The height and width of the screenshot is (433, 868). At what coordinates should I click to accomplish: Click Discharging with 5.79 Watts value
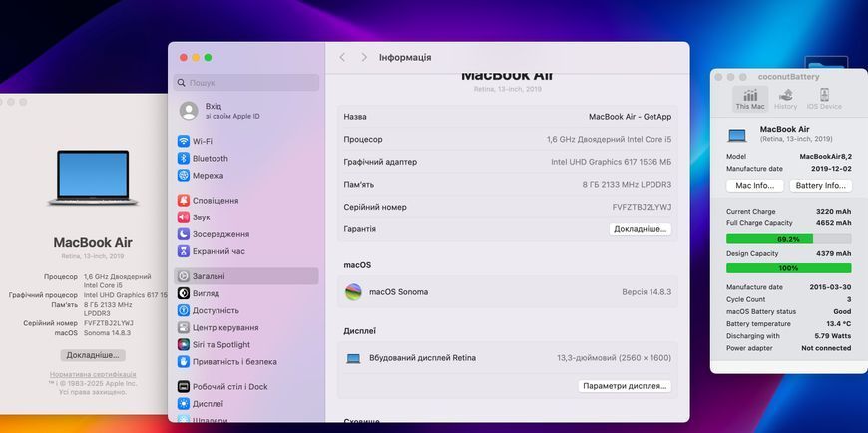[833, 336]
